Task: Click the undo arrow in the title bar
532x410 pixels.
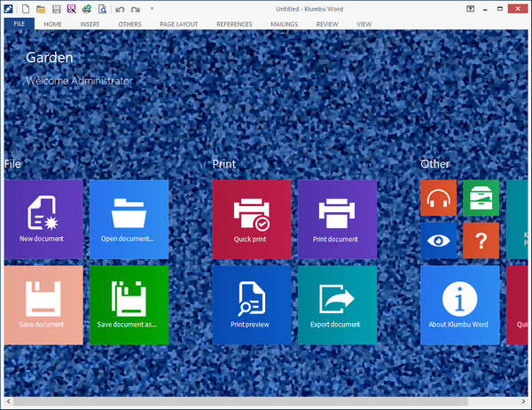Action: 120,9
